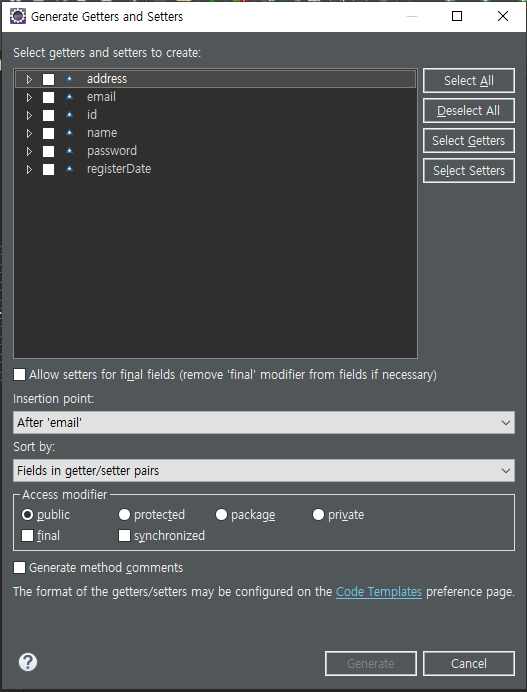Check the email field checkbox

(x=49, y=97)
